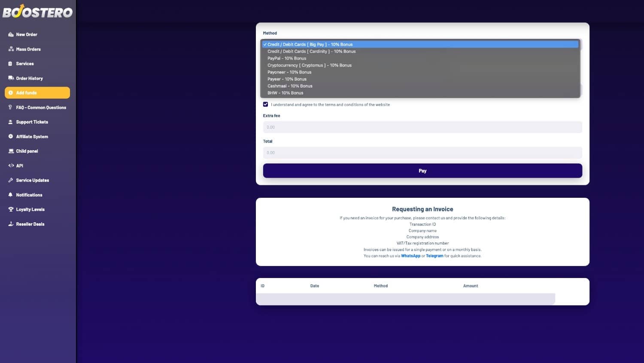The image size is (644, 363).
Task: Open the Telegram contact link
Action: tap(434, 256)
